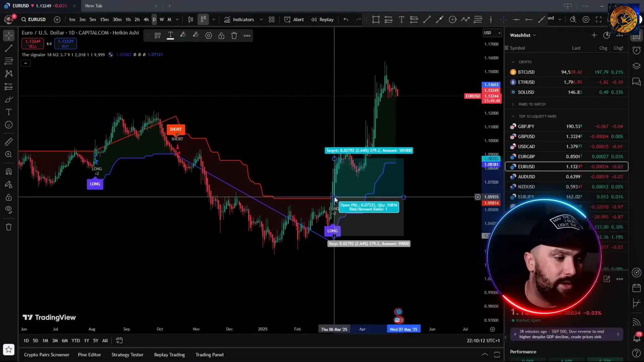Switch to the 1m timeframe
Screen dimensions: 644x362
(x=72, y=19)
